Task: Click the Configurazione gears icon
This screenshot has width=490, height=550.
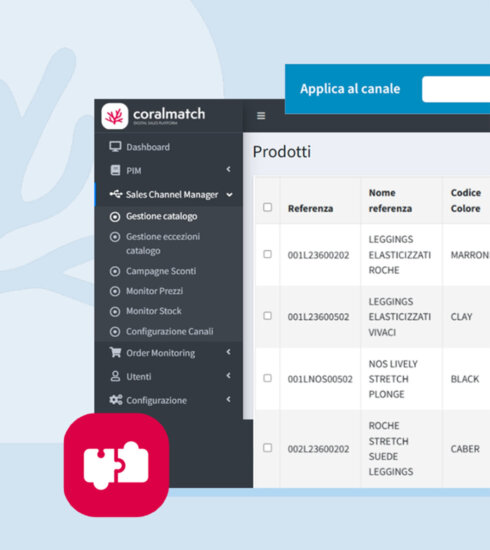Action: (x=116, y=400)
